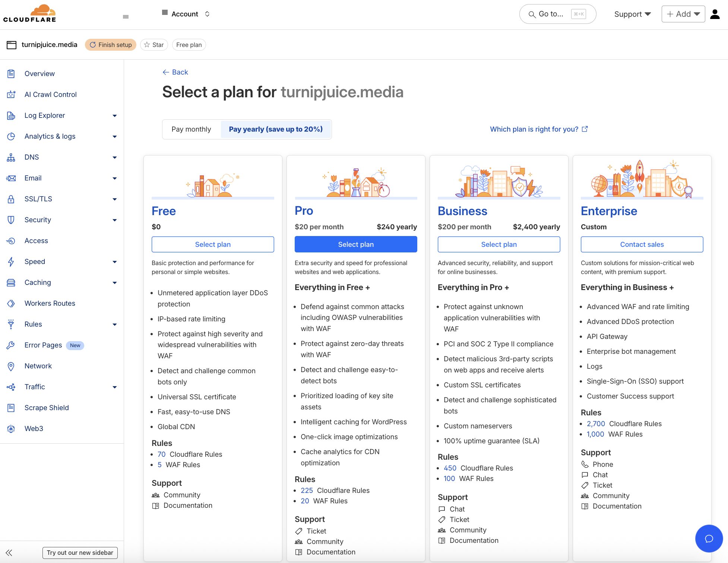
Task: Click the AI Crawl Control icon
Action: pos(11,94)
